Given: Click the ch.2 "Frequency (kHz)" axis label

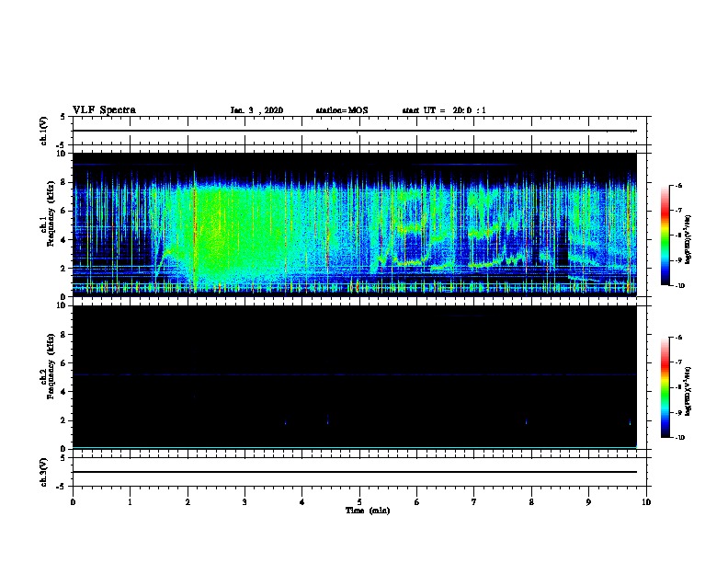Looking at the screenshot, I should [x=51, y=366].
